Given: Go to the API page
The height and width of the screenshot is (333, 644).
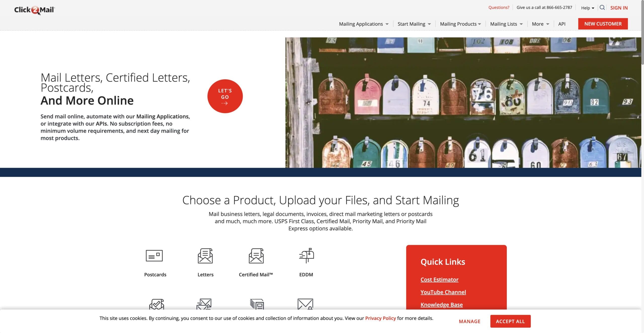Looking at the screenshot, I should (561, 24).
